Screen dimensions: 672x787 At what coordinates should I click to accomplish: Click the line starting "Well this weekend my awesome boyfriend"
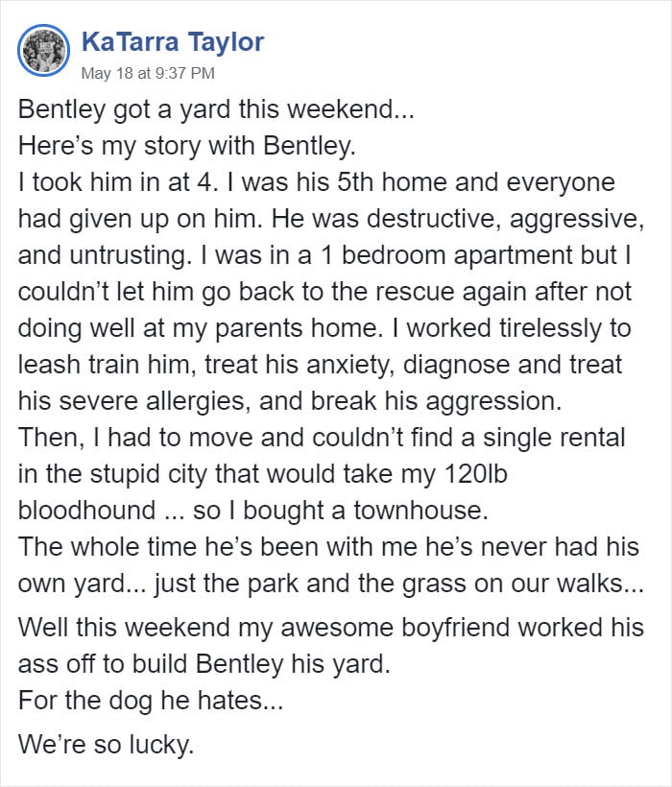click(x=330, y=628)
